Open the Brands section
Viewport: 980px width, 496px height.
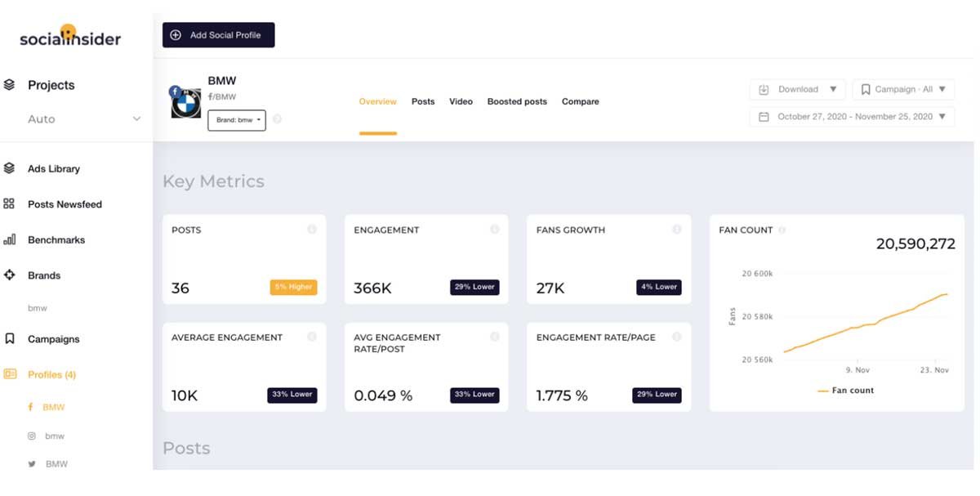tap(44, 275)
